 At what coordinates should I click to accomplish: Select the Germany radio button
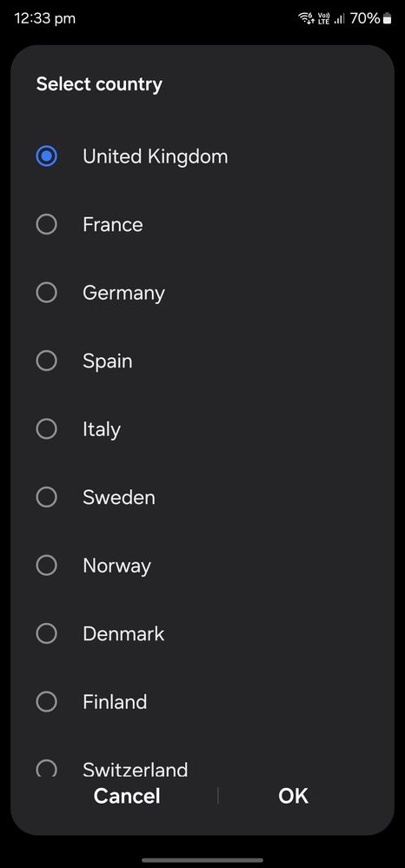[x=47, y=292]
